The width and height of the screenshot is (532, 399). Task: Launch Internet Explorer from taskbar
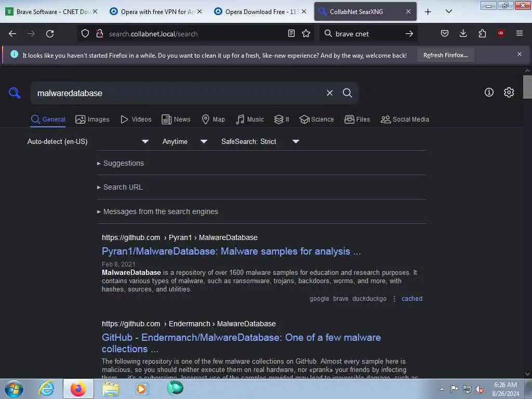click(x=46, y=389)
